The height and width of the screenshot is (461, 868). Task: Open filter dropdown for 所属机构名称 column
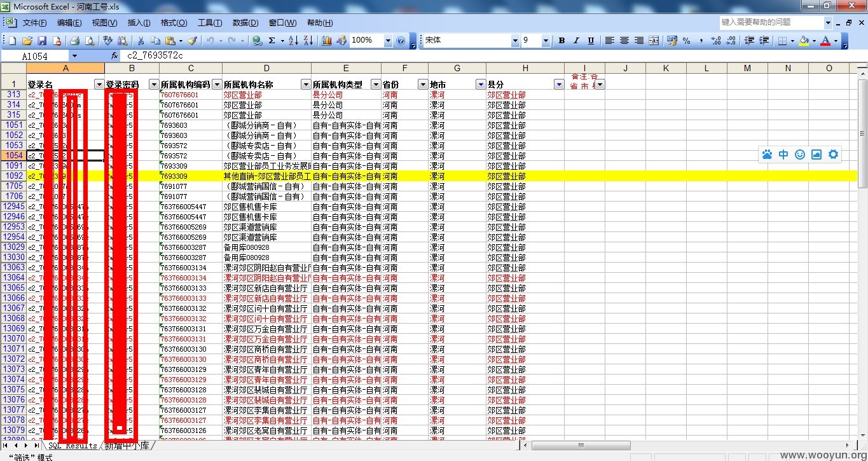click(x=305, y=85)
